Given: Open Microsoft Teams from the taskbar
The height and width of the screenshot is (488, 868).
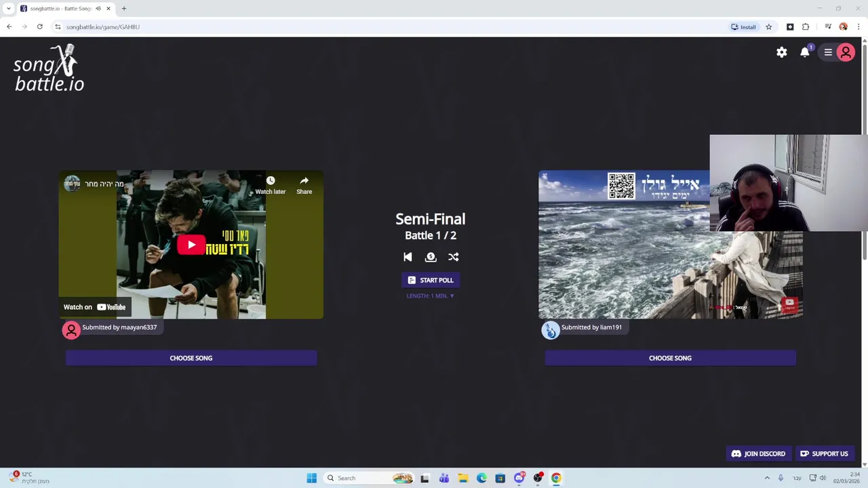Looking at the screenshot, I should pos(444,478).
